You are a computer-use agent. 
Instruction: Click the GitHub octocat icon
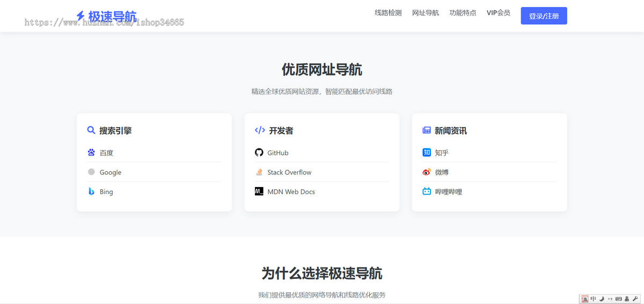point(259,153)
